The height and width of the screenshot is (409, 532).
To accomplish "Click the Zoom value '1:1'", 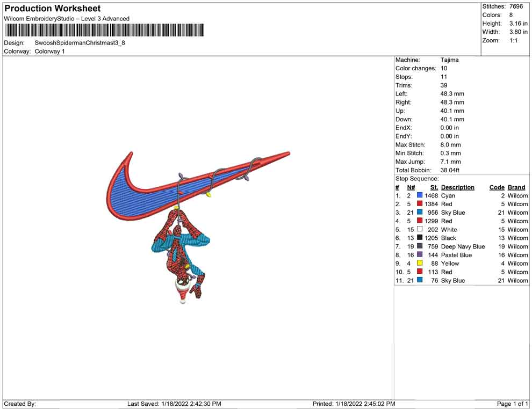I will tap(514, 40).
